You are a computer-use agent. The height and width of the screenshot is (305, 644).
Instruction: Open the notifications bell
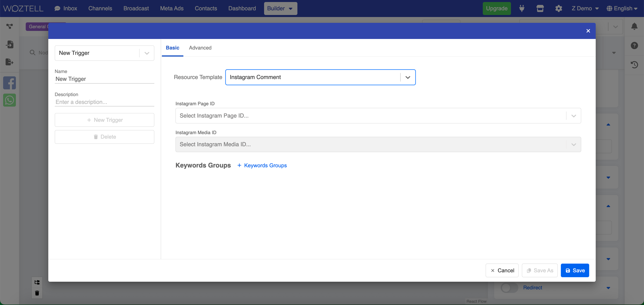coord(634,26)
